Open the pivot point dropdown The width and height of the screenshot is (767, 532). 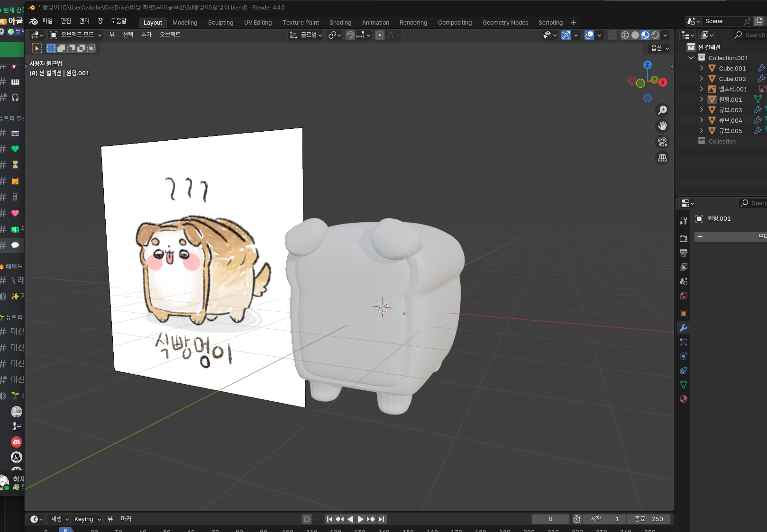pyautogui.click(x=335, y=35)
